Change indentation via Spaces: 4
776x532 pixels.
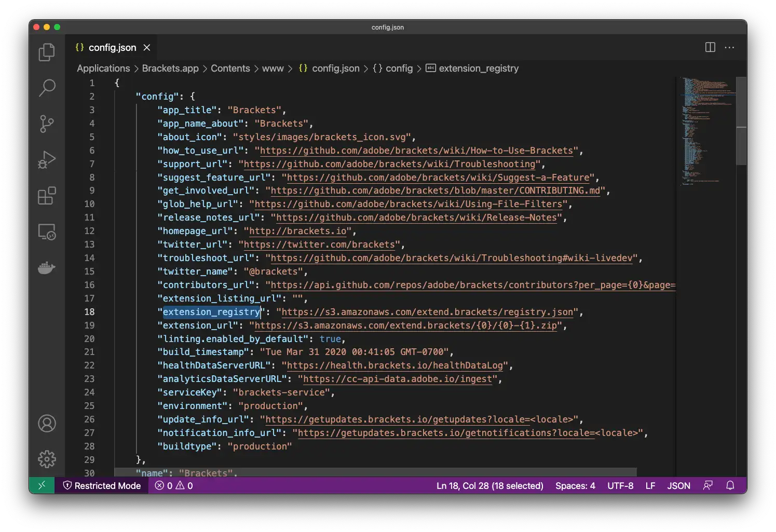[x=575, y=485]
